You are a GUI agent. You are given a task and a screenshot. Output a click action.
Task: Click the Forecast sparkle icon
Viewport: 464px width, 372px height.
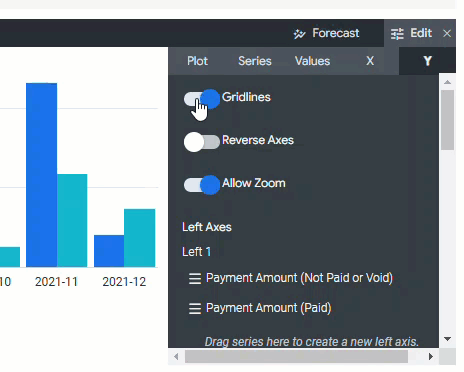coord(299,34)
